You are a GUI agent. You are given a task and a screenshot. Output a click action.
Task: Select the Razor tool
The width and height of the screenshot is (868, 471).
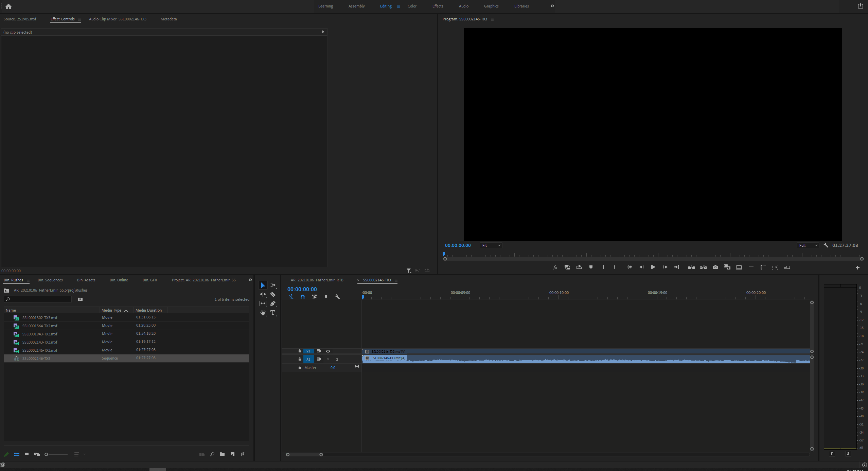pos(273,295)
